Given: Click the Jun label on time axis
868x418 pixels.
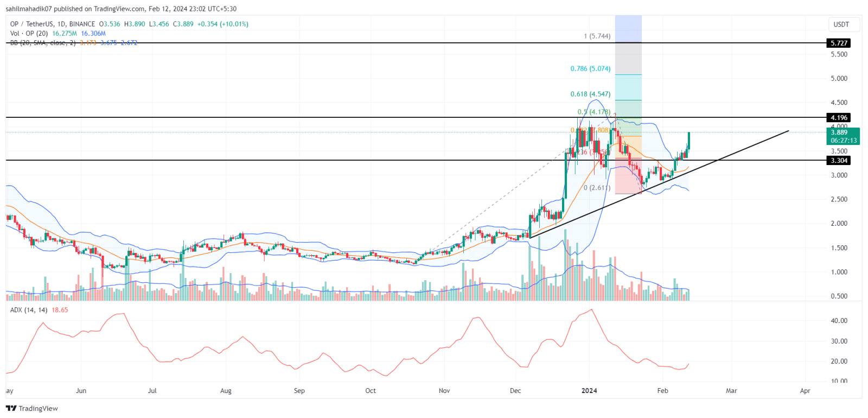Looking at the screenshot, I should pos(81,391).
